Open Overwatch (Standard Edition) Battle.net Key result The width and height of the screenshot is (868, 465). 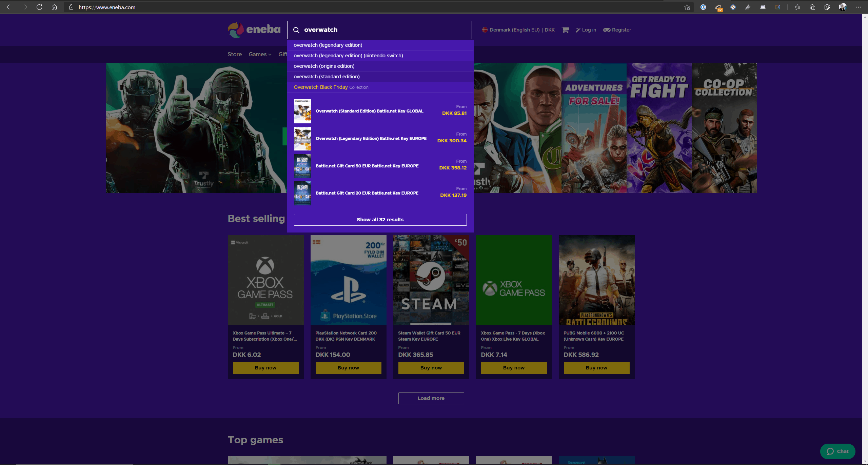[380, 111]
